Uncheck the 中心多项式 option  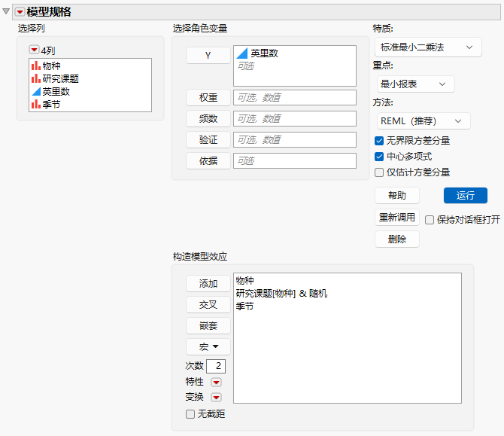pos(379,157)
